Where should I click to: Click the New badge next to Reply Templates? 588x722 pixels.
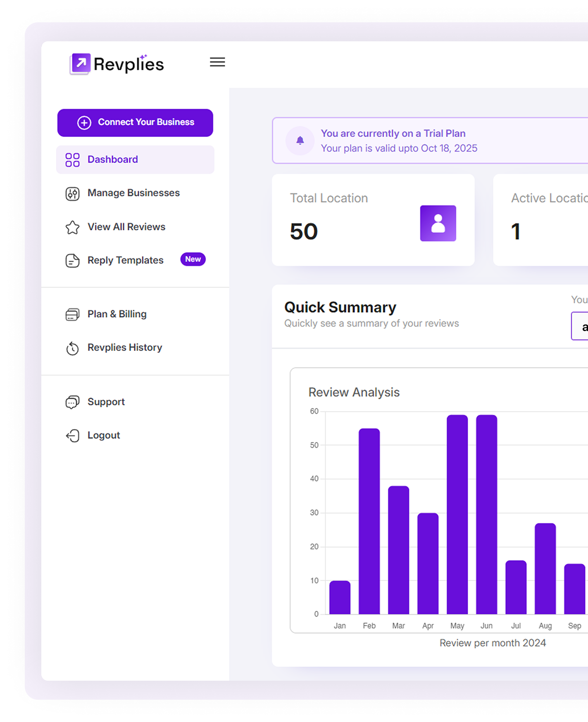(x=193, y=259)
